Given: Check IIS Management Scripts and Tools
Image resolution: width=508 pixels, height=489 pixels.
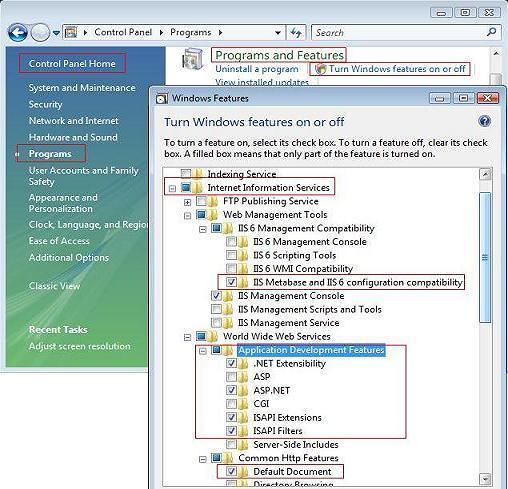Looking at the screenshot, I should [216, 309].
